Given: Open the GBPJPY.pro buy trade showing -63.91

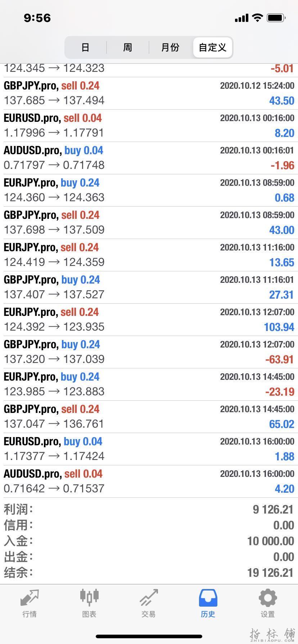Looking at the screenshot, I should tap(149, 352).
